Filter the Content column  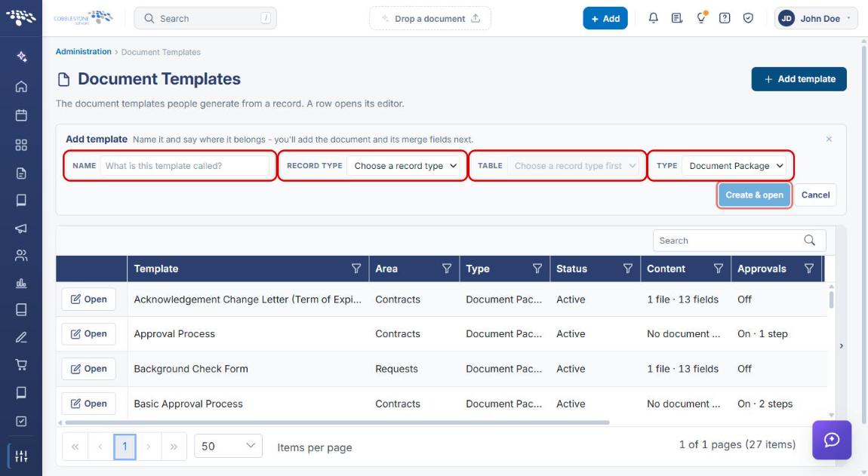pyautogui.click(x=718, y=269)
